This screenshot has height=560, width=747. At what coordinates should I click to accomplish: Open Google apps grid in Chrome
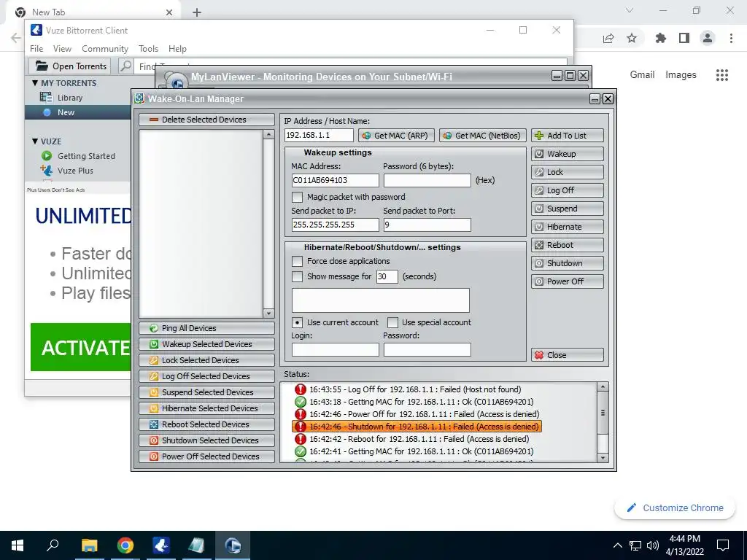pyautogui.click(x=722, y=75)
